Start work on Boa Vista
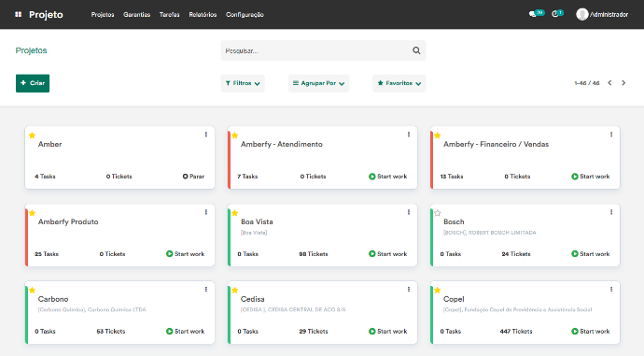644x356 pixels. (387, 253)
